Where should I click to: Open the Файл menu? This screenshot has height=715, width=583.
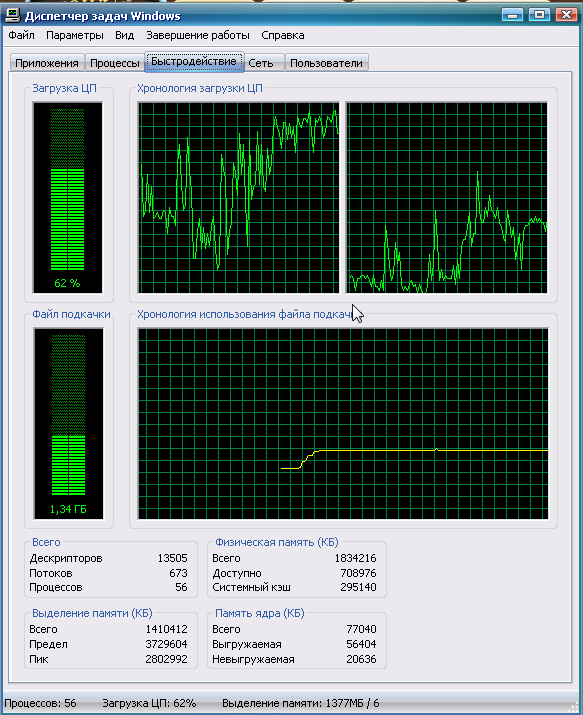click(x=21, y=35)
